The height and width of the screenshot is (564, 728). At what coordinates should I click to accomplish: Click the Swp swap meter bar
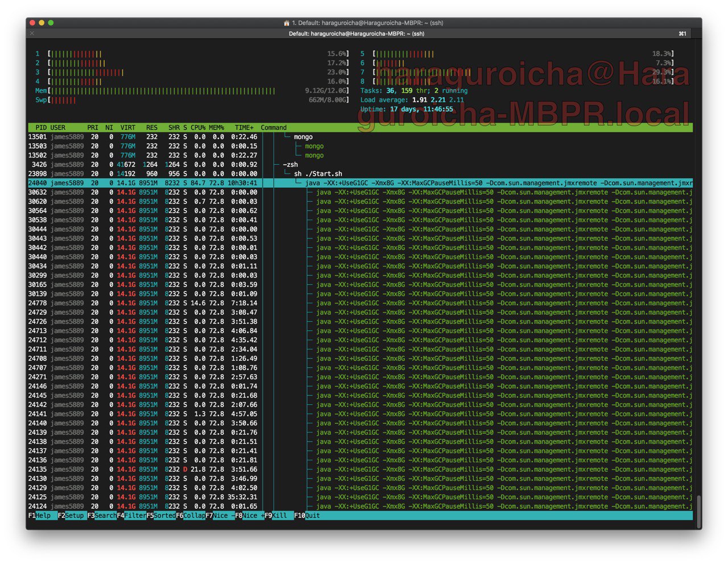(192, 100)
